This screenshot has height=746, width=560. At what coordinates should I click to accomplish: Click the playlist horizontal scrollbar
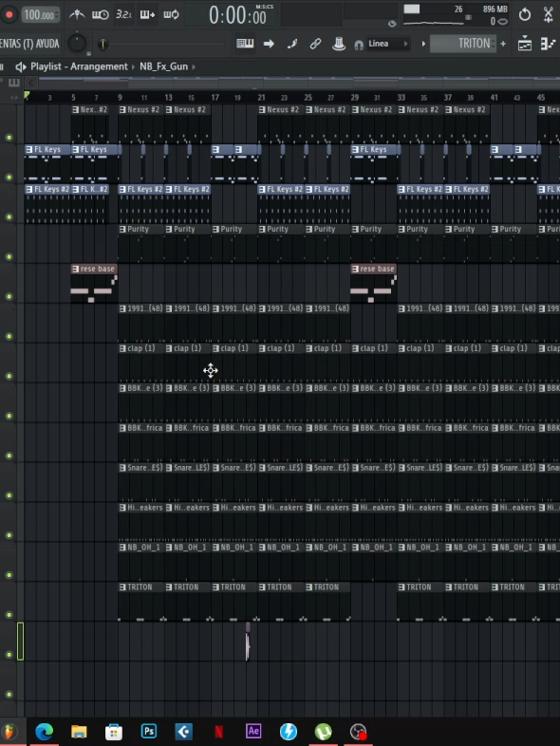pos(299,83)
